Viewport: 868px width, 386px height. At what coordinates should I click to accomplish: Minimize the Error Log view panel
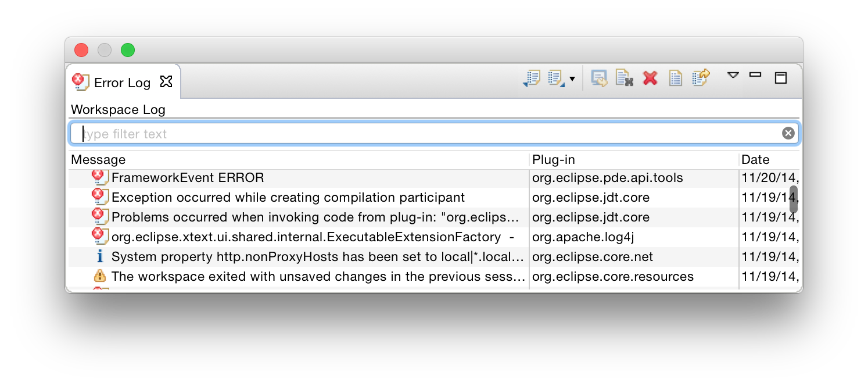[755, 74]
